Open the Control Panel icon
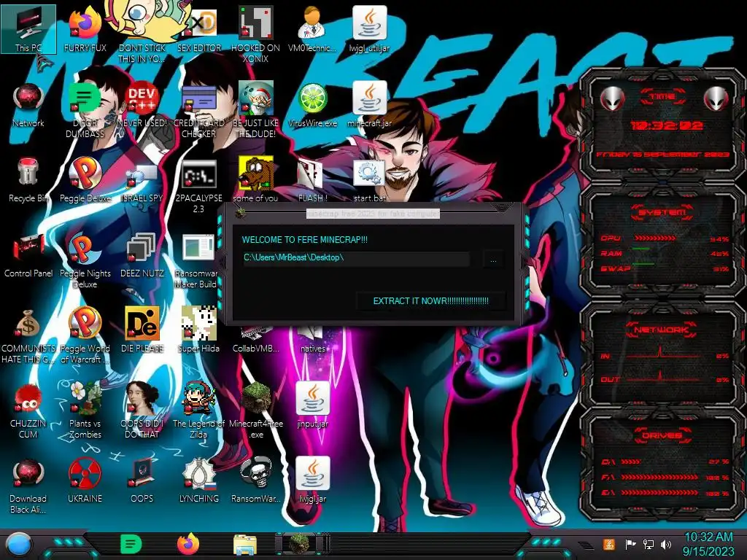747x560 pixels. (x=28, y=255)
